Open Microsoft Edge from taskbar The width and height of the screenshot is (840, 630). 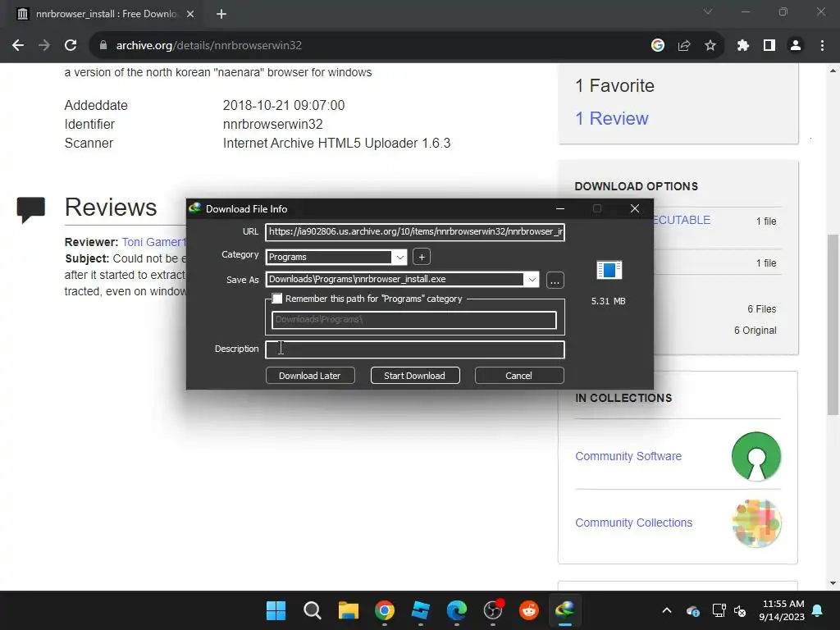click(x=457, y=610)
